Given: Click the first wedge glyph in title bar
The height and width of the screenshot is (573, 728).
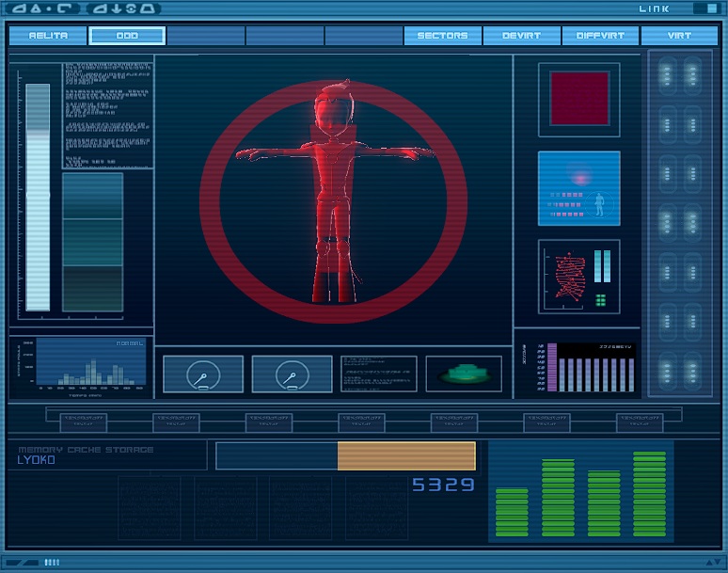Looking at the screenshot, I should [x=19, y=8].
